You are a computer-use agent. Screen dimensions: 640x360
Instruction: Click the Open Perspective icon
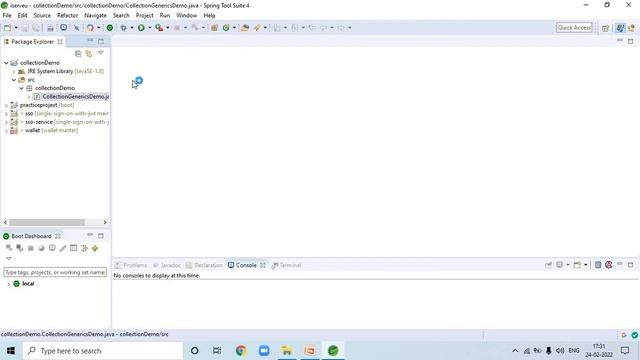point(605,28)
